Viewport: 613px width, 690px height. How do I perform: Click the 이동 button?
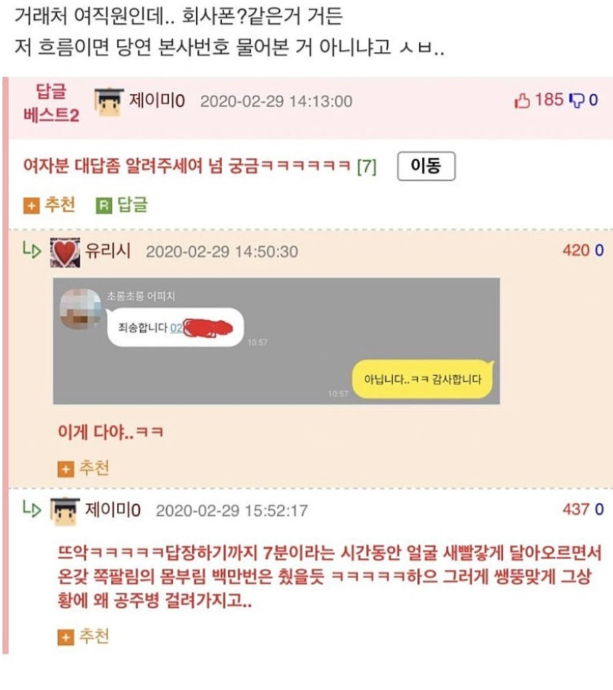(426, 166)
